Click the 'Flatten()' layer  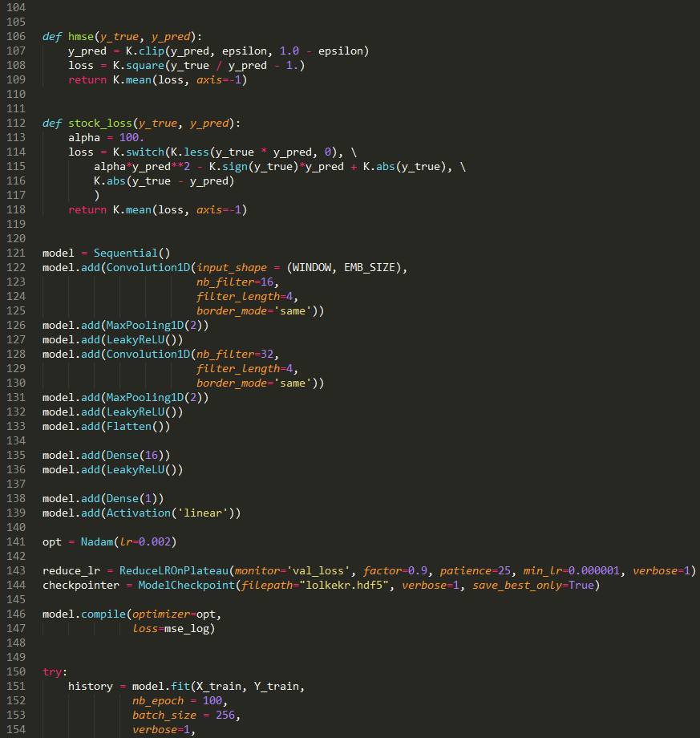pyautogui.click(x=138, y=427)
